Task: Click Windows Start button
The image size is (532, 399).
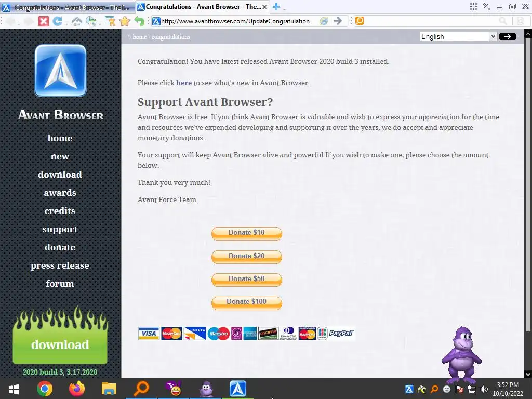Action: coord(14,389)
